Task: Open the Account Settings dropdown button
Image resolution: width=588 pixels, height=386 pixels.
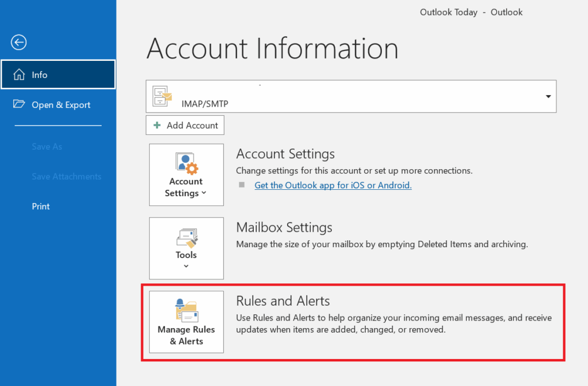Action: click(x=187, y=175)
